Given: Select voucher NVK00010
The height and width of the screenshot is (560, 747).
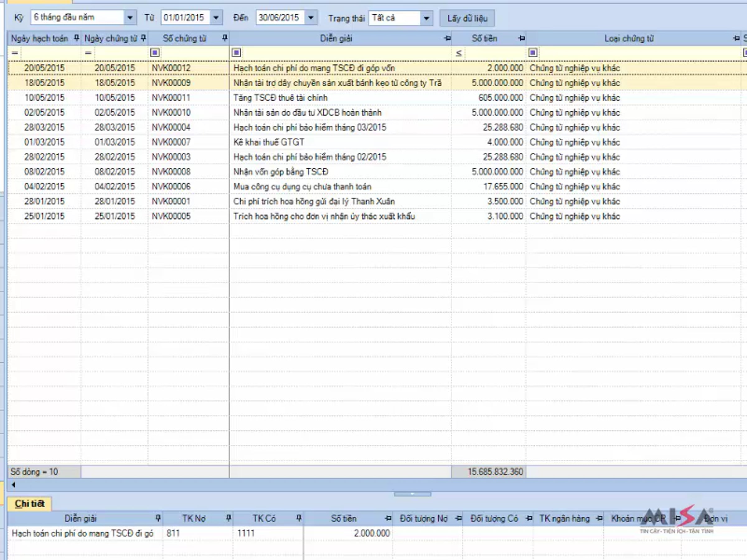Looking at the screenshot, I should [x=171, y=112].
